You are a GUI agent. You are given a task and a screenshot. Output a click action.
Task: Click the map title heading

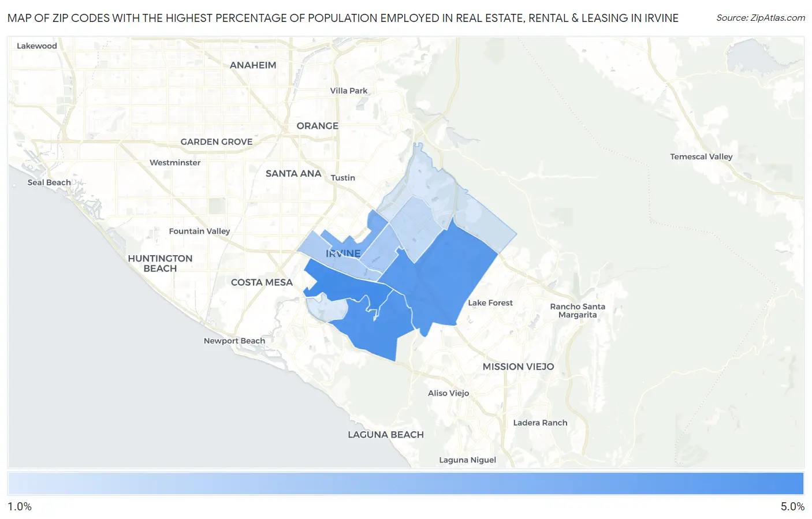(343, 18)
